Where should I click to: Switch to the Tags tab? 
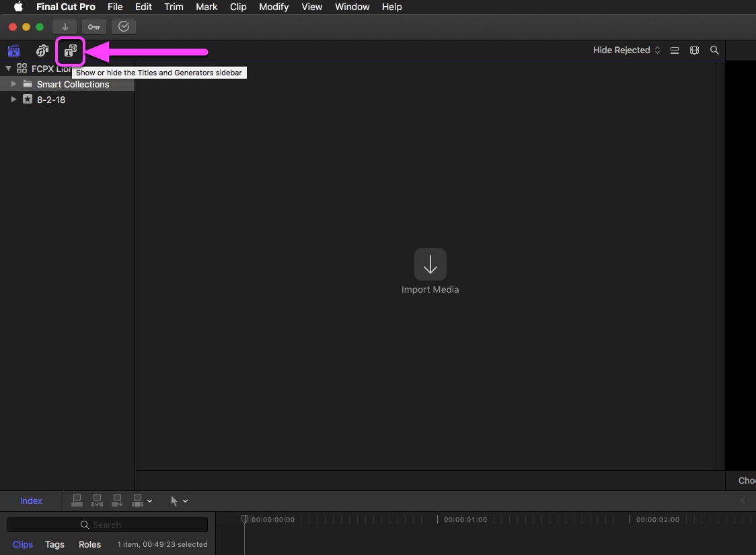click(54, 545)
